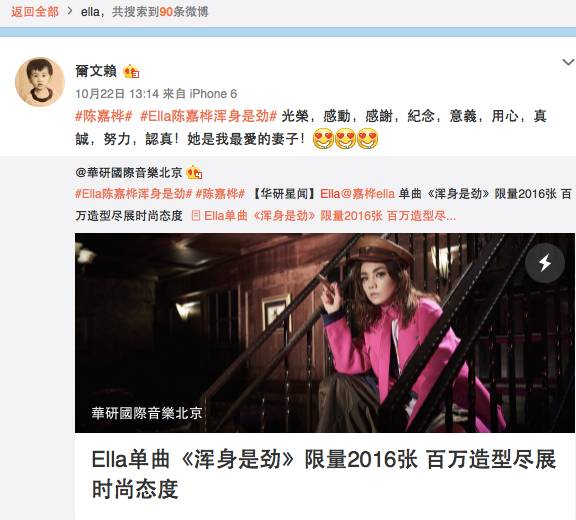576x520 pixels.
Task: Open the Ella pink coat article image
Action: point(325,333)
